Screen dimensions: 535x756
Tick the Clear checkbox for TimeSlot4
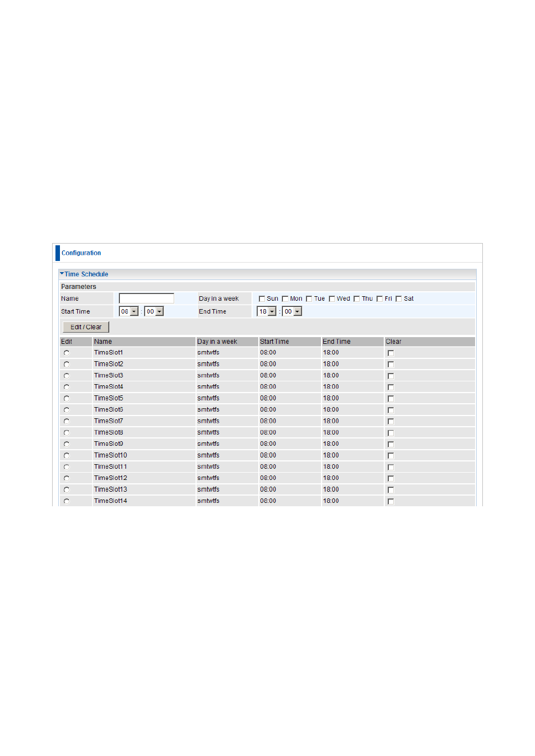(390, 388)
